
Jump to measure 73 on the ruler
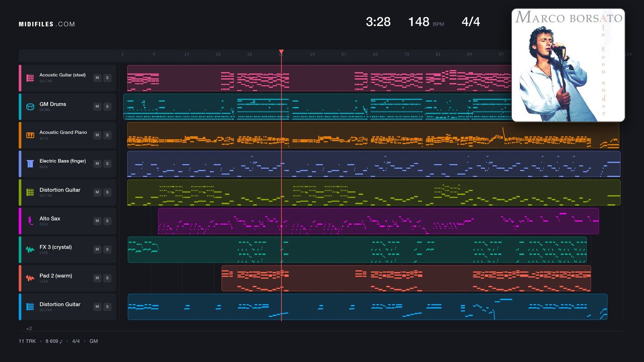point(407,54)
